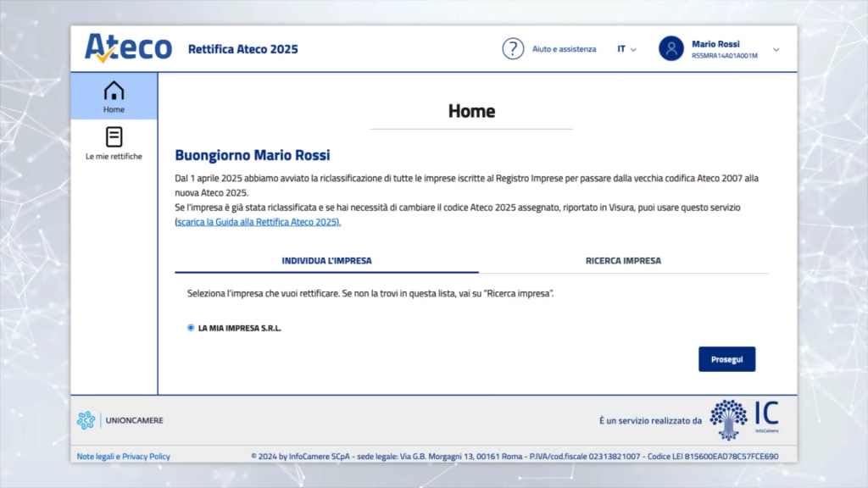
Task: Open help via the question mark icon
Action: 513,48
